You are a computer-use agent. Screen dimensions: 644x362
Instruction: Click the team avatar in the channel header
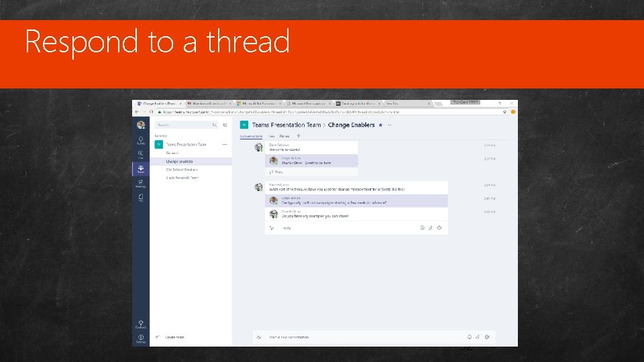point(244,125)
